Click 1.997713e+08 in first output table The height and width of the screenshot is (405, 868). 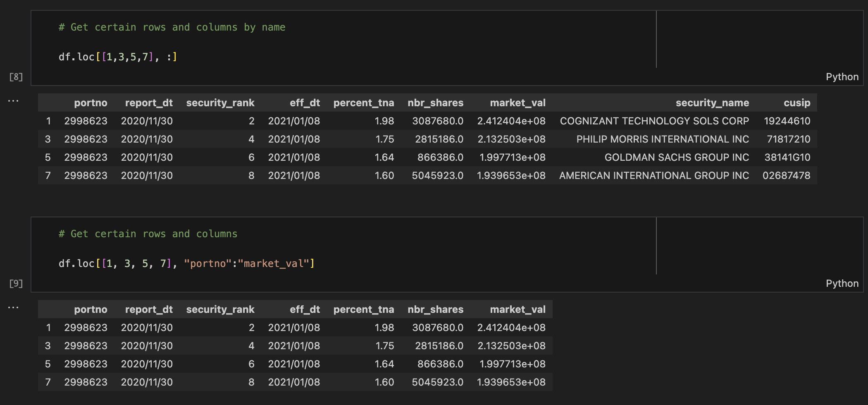[x=513, y=157]
